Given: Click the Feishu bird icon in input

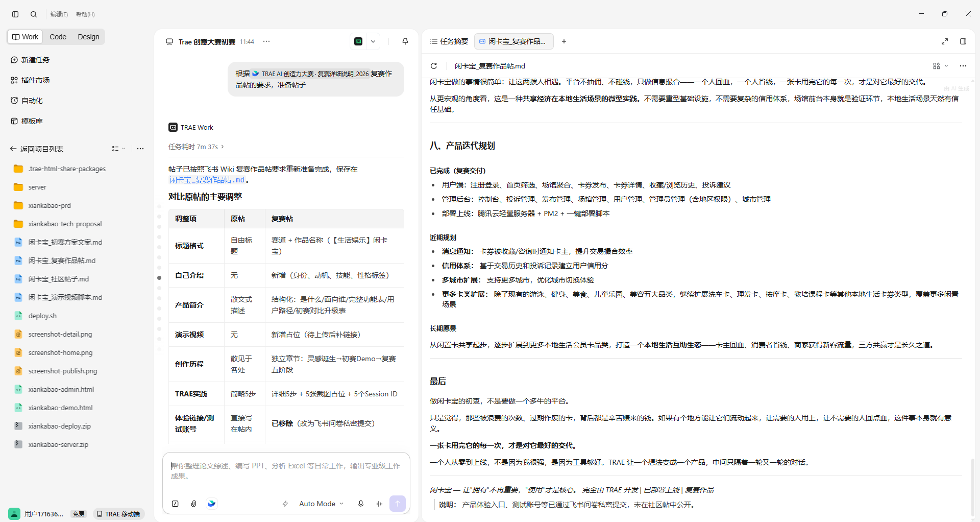Looking at the screenshot, I should [211, 504].
